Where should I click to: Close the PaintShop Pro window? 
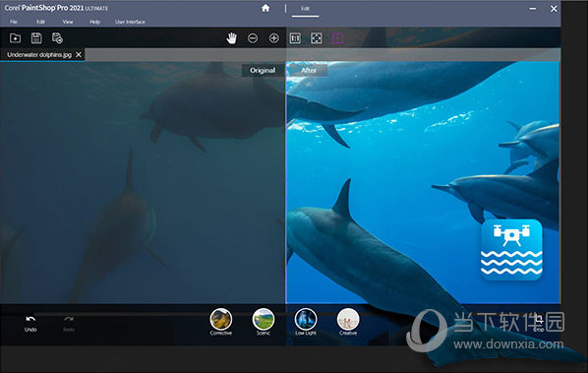[x=554, y=9]
